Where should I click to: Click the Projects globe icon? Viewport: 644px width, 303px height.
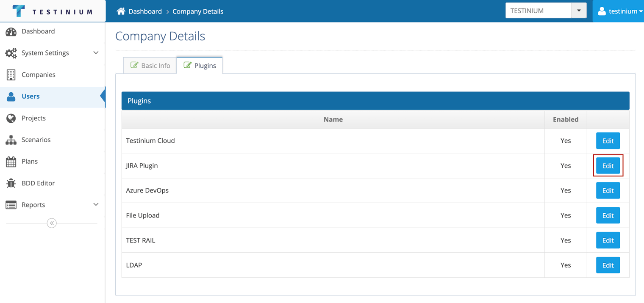11,118
